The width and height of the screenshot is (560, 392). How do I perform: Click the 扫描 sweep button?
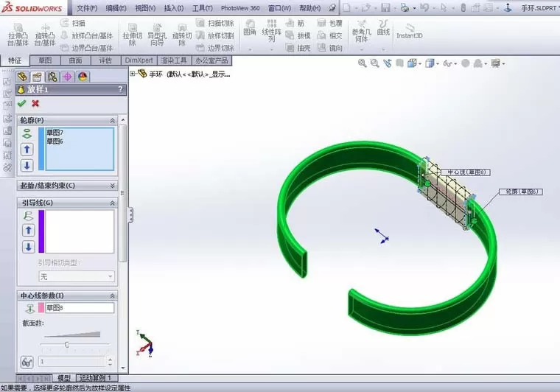pos(73,23)
